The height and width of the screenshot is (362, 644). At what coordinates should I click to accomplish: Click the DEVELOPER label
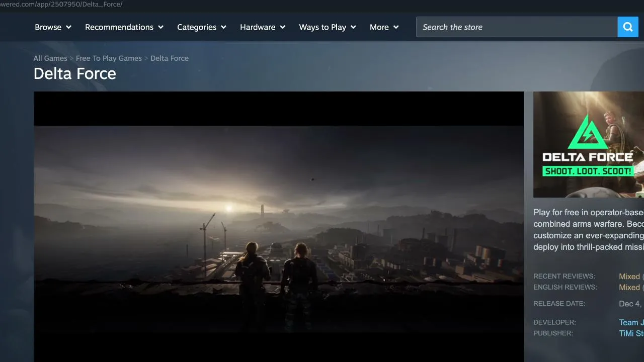point(554,322)
